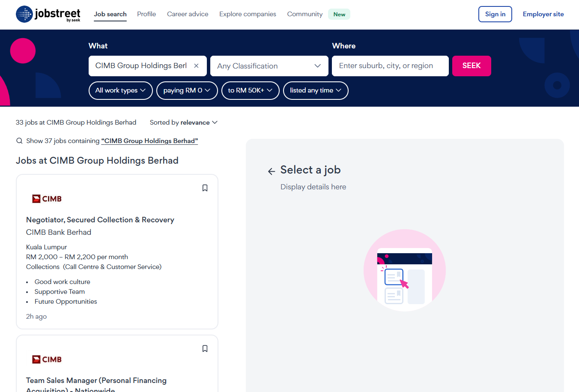This screenshot has height=392, width=579.
Task: Click the magnifier icon beside Show 37 jobs
Action: click(19, 141)
